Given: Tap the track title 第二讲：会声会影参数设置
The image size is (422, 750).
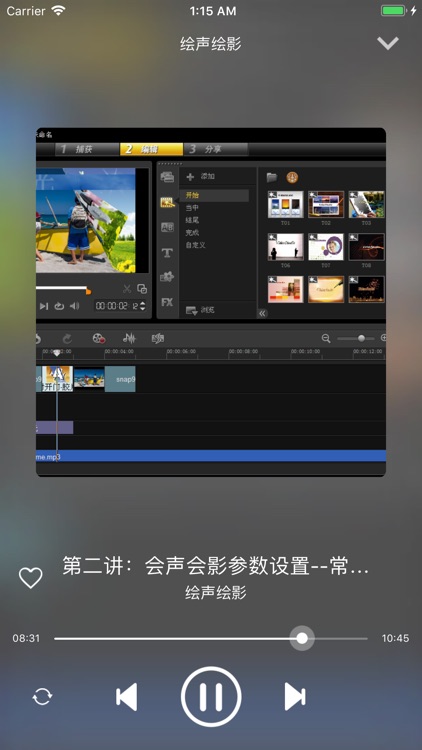Looking at the screenshot, I should click(215, 566).
